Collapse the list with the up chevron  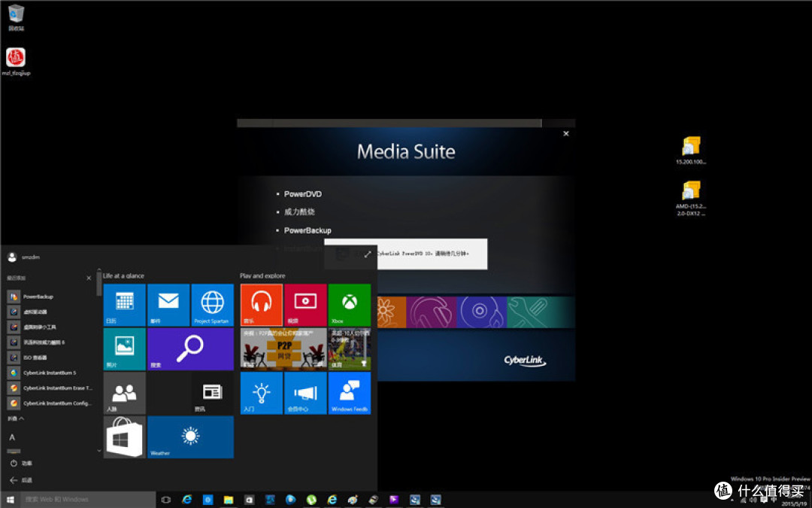(16, 418)
